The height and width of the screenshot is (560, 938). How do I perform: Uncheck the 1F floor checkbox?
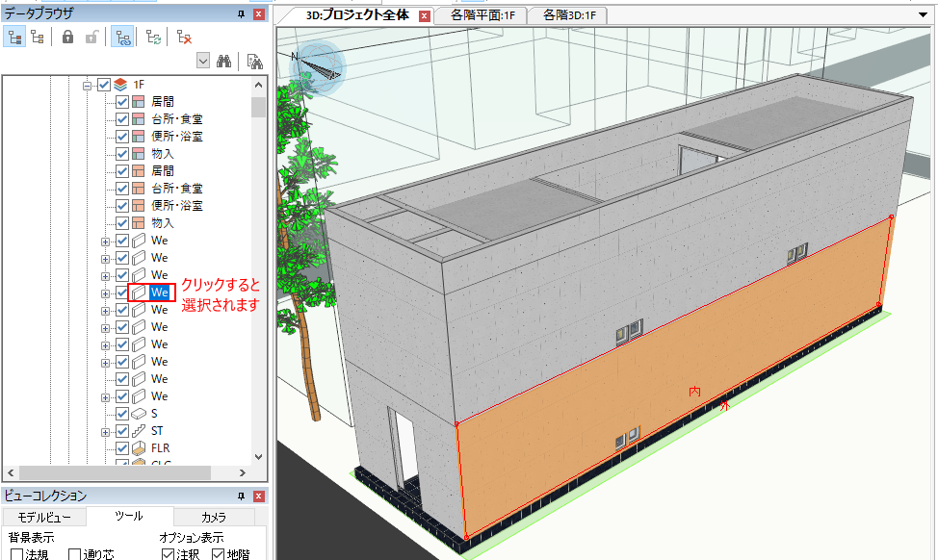tap(105, 85)
